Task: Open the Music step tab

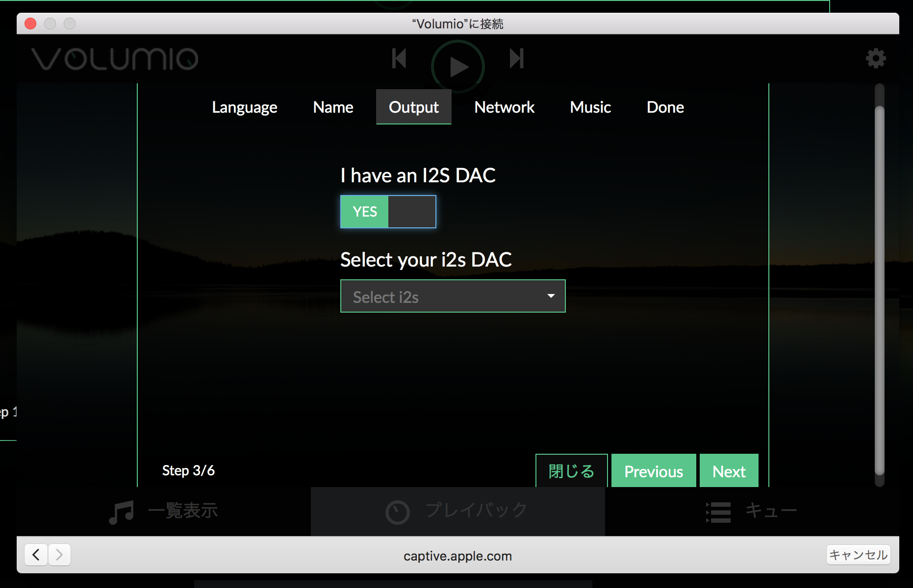Action: pos(590,107)
